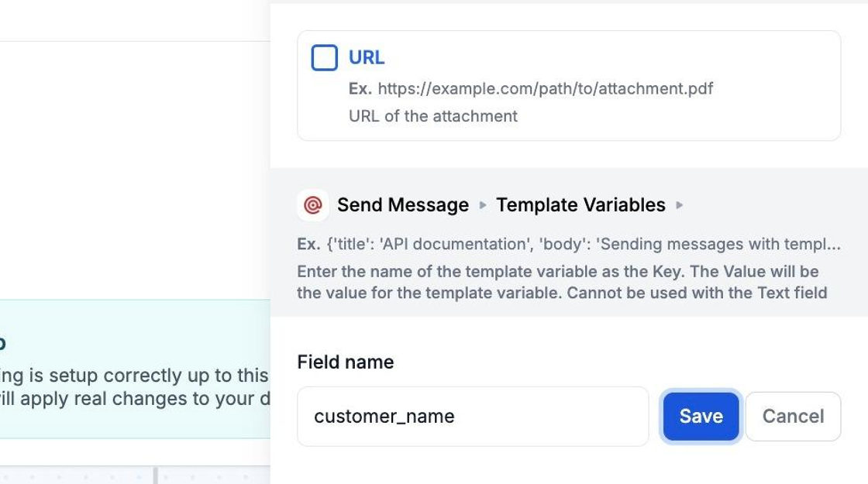Expand the arrow after Template Variables
Viewport: 868px width, 484px height.
pyautogui.click(x=680, y=205)
